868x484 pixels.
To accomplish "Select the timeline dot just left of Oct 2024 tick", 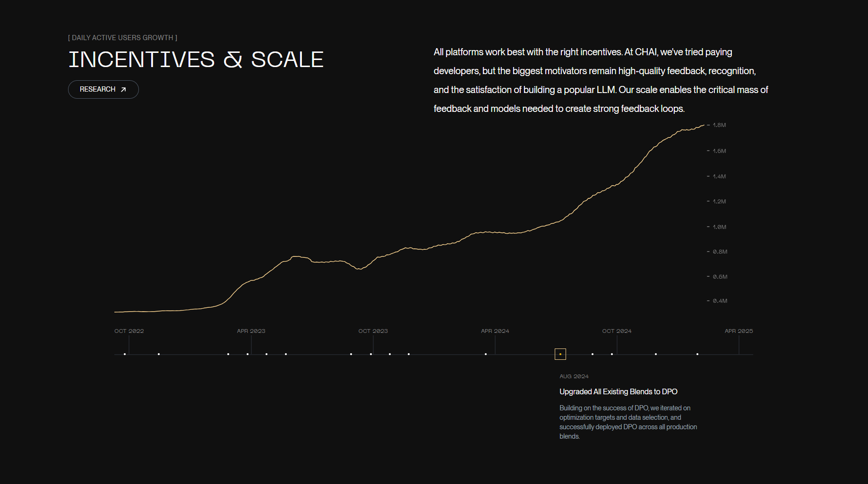I will click(612, 354).
